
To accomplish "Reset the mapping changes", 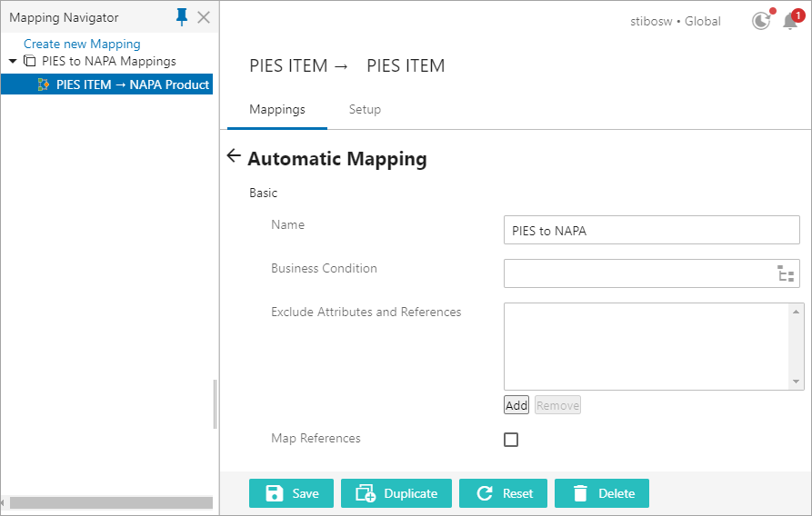I will (503, 493).
